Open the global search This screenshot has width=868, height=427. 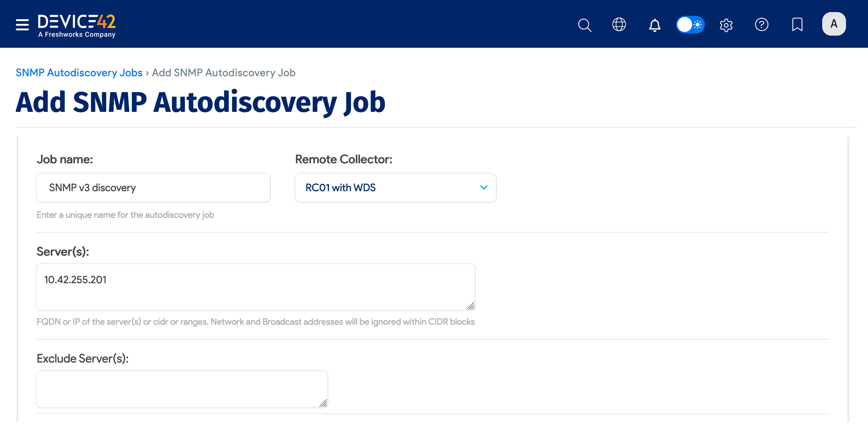tap(585, 24)
